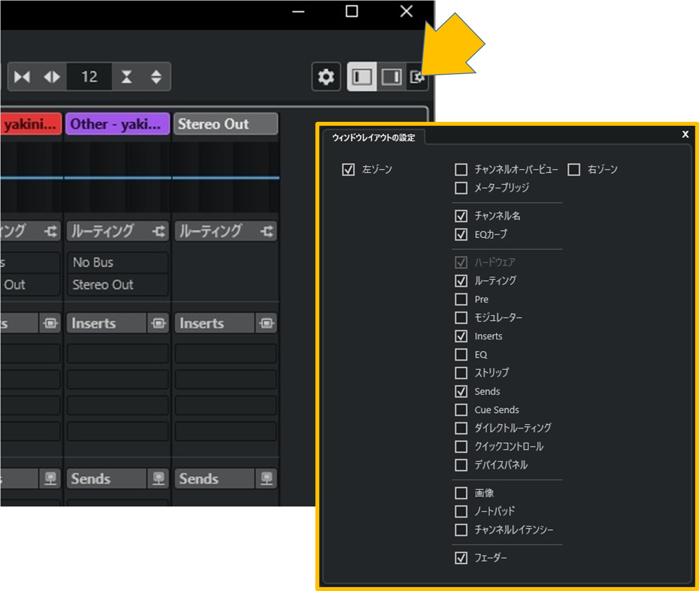Image resolution: width=700 pixels, height=591 pixels.
Task: Open Stereo Out output routing on Other channel
Action: point(117,285)
